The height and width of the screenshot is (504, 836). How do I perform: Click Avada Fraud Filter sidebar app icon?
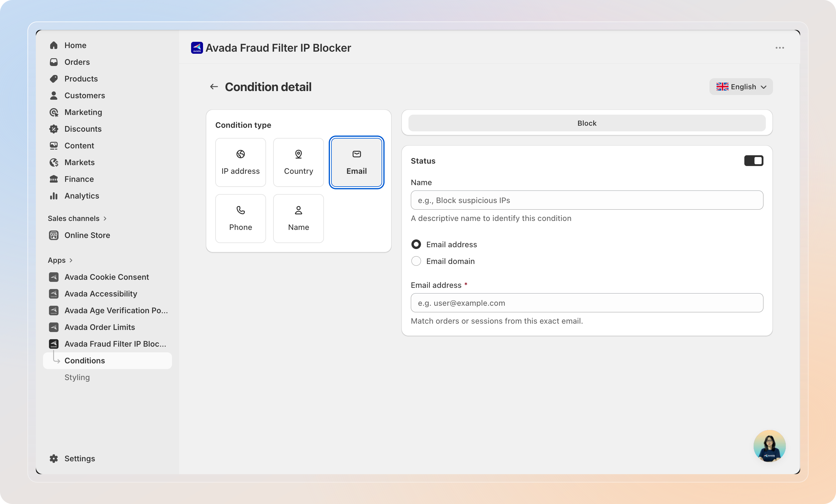click(54, 344)
